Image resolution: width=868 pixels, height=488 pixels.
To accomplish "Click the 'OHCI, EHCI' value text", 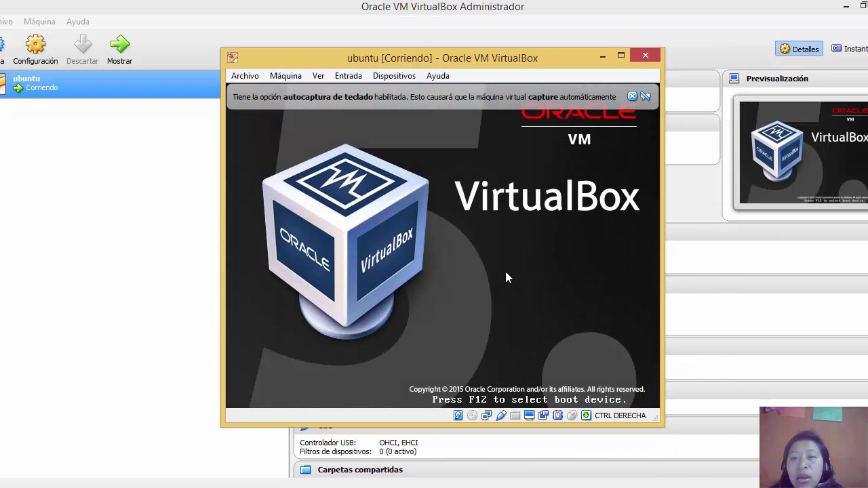I will coord(399,443).
